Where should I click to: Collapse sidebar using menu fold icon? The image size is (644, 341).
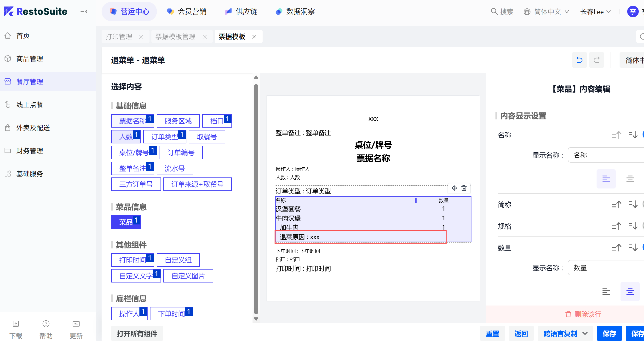(84, 12)
